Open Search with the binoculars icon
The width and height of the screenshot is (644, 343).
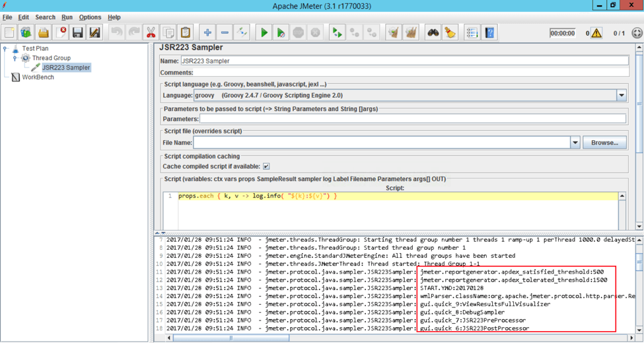point(433,32)
